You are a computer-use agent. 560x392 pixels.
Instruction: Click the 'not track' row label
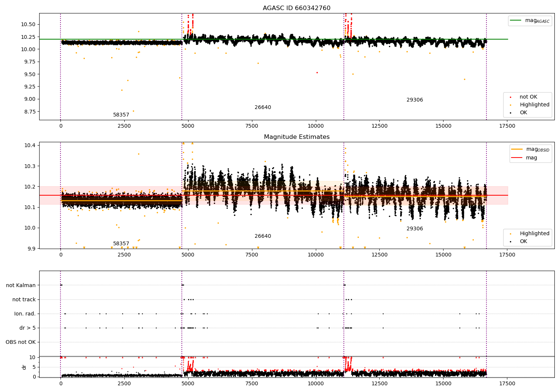pos(24,300)
